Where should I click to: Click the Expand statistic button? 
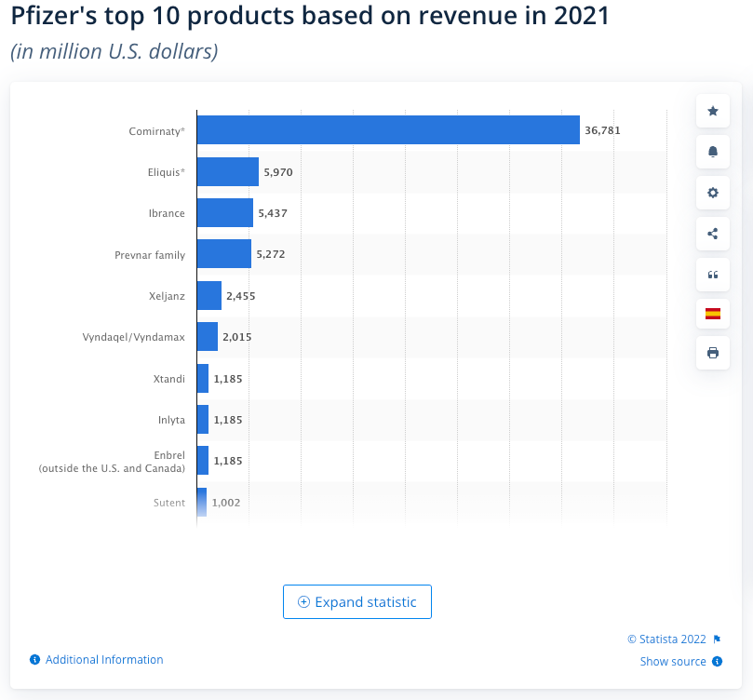coord(357,601)
